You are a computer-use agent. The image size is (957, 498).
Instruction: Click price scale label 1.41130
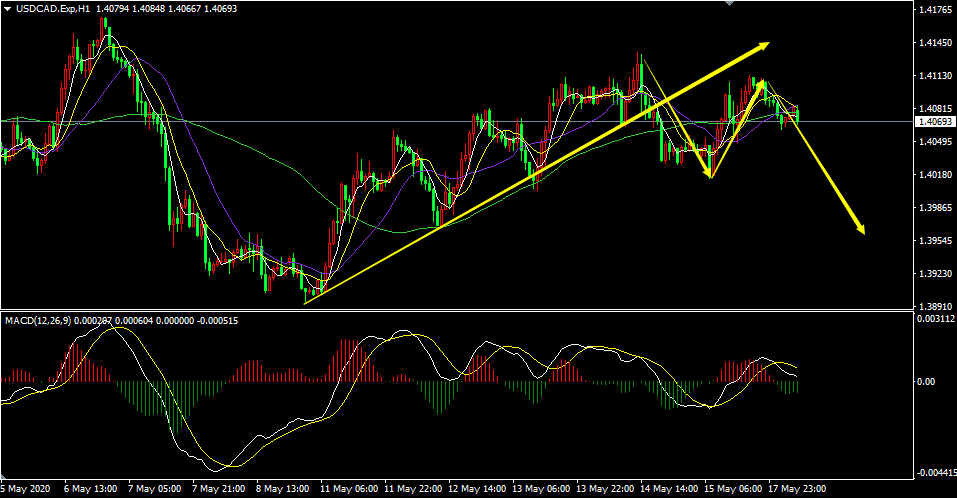click(x=935, y=76)
